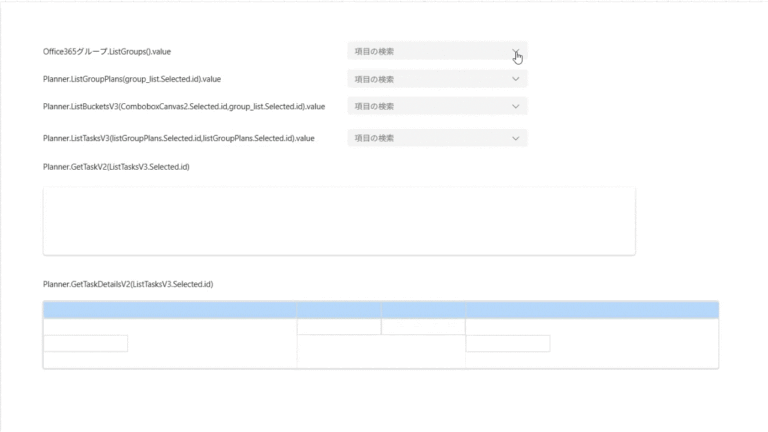Viewport: 768px width, 432px height.
Task: Select the blue header row of the table
Action: tap(380, 310)
